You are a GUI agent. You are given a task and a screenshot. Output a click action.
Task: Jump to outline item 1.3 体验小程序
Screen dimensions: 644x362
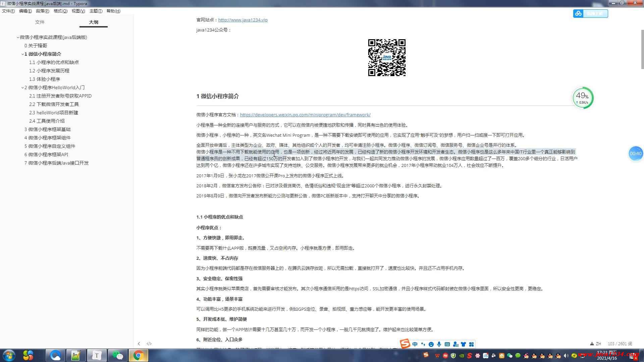45,79
